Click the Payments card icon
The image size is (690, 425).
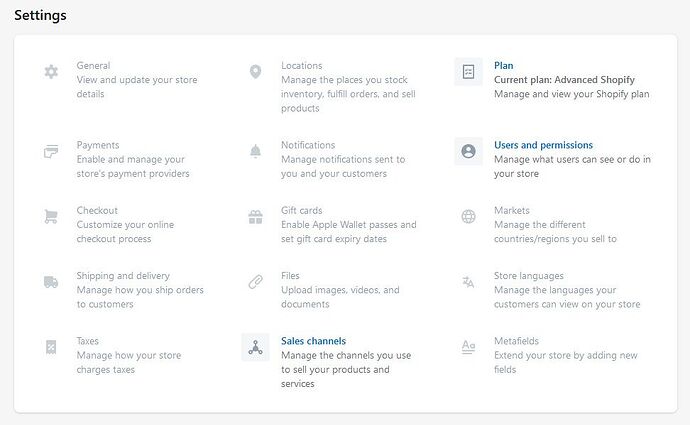tap(51, 152)
